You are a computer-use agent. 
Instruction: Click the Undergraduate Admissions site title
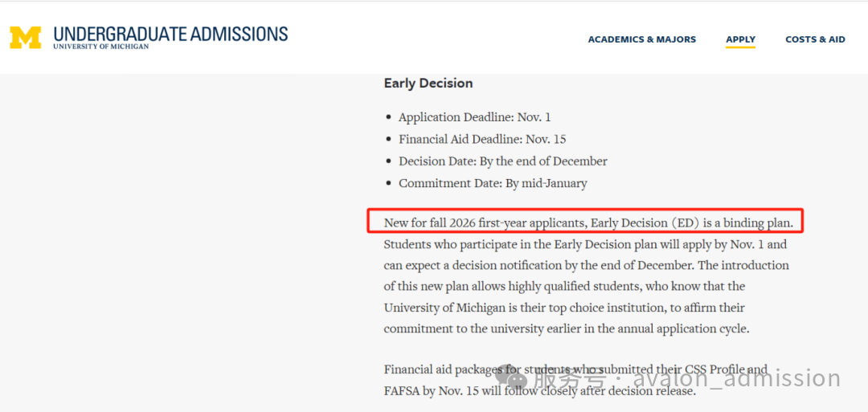(170, 34)
